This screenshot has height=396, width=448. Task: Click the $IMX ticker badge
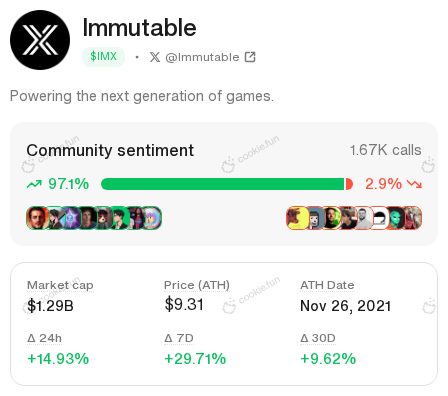click(103, 57)
